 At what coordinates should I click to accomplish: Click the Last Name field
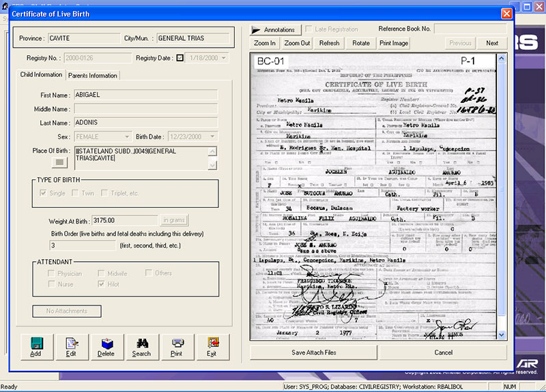coord(146,123)
